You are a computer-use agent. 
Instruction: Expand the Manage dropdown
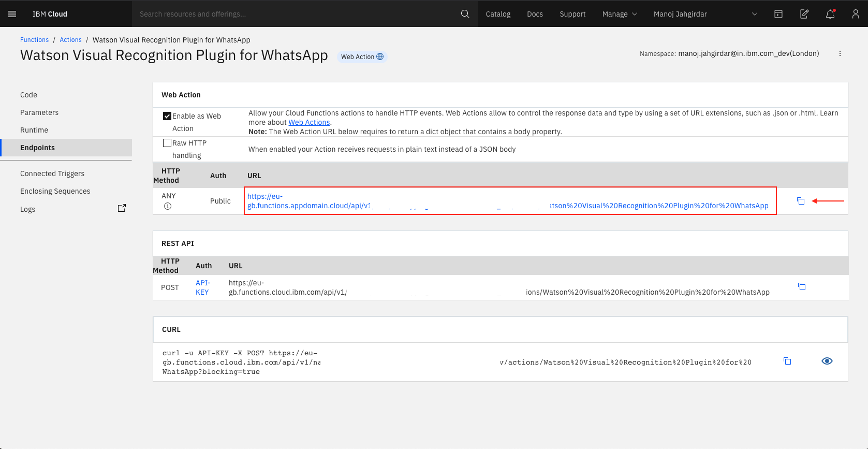pos(620,14)
